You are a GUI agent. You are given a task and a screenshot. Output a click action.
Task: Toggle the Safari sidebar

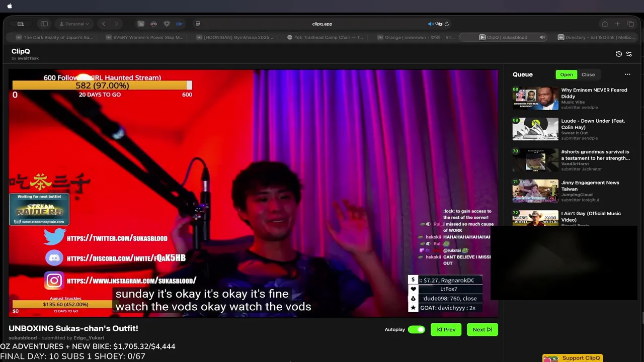coord(44,24)
